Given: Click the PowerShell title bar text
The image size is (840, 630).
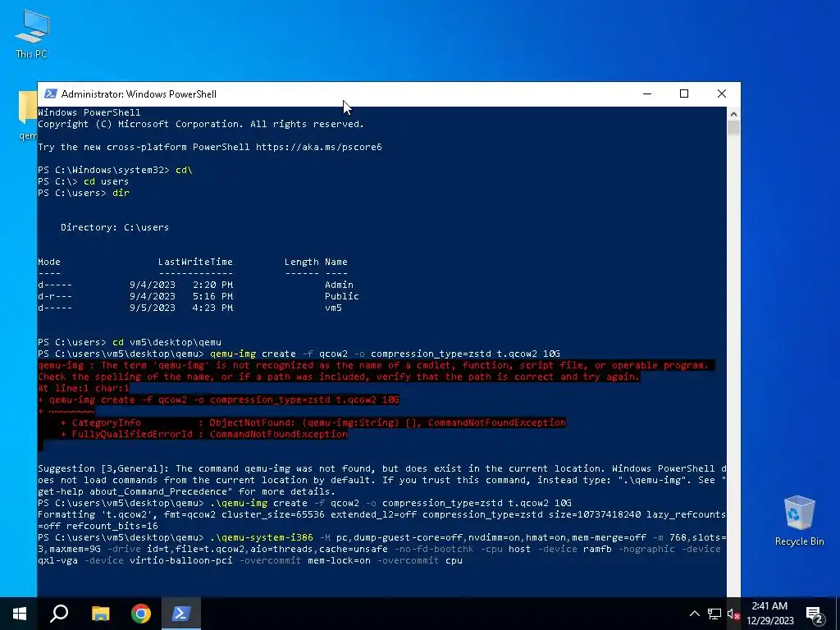Looking at the screenshot, I should click(x=139, y=94).
